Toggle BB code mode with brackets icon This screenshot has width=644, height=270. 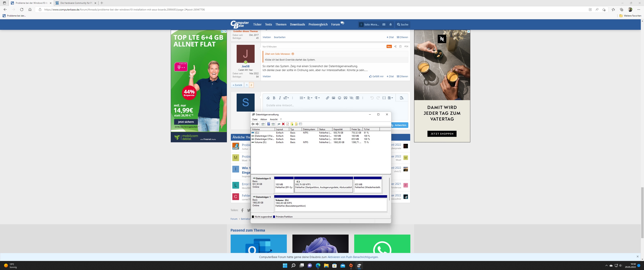click(x=384, y=98)
